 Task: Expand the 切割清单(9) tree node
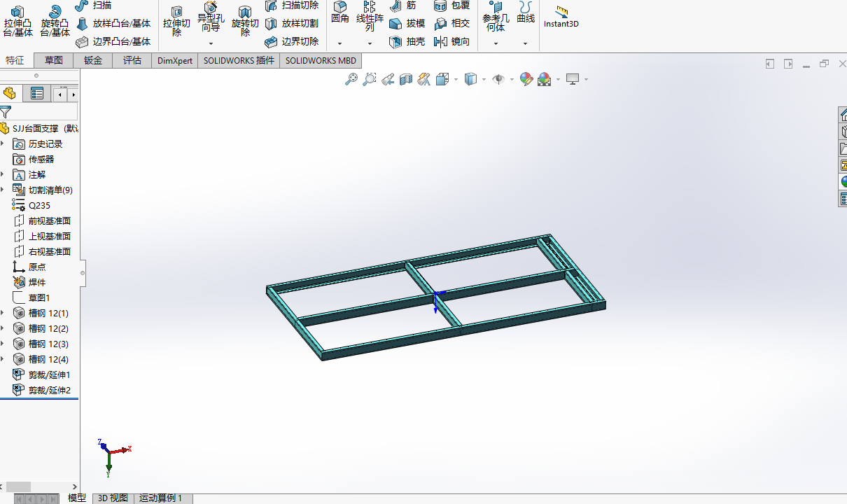[3, 190]
